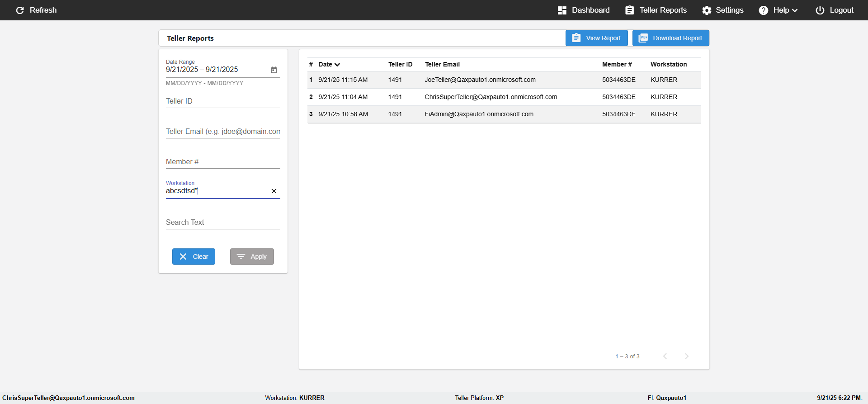The width and height of the screenshot is (868, 404).
Task: Focus the Search Text input field
Action: 223,222
